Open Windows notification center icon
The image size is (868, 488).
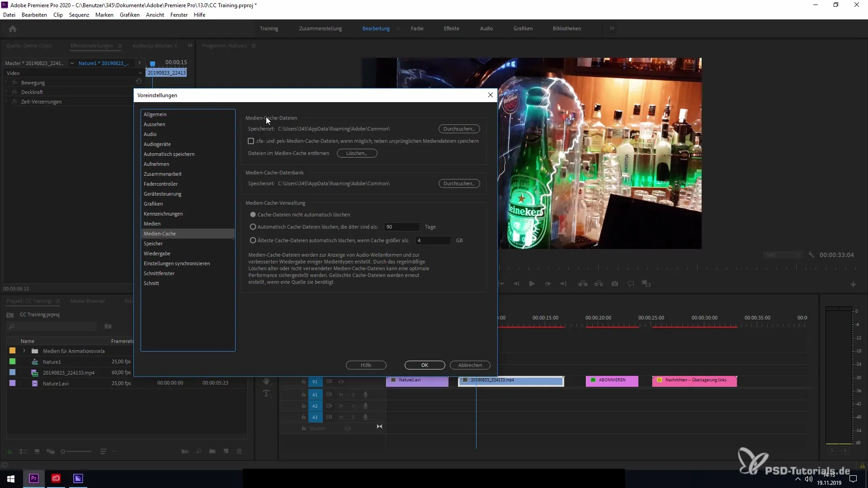pyautogui.click(x=853, y=479)
